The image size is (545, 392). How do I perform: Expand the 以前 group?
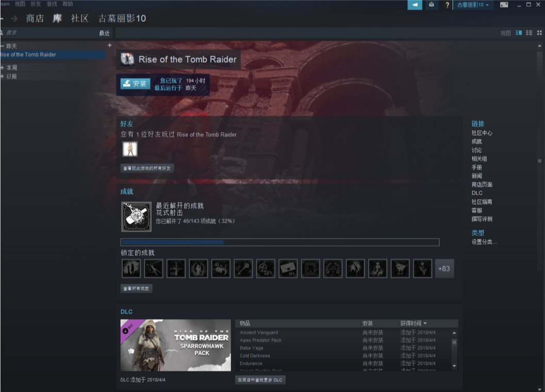pos(3,76)
